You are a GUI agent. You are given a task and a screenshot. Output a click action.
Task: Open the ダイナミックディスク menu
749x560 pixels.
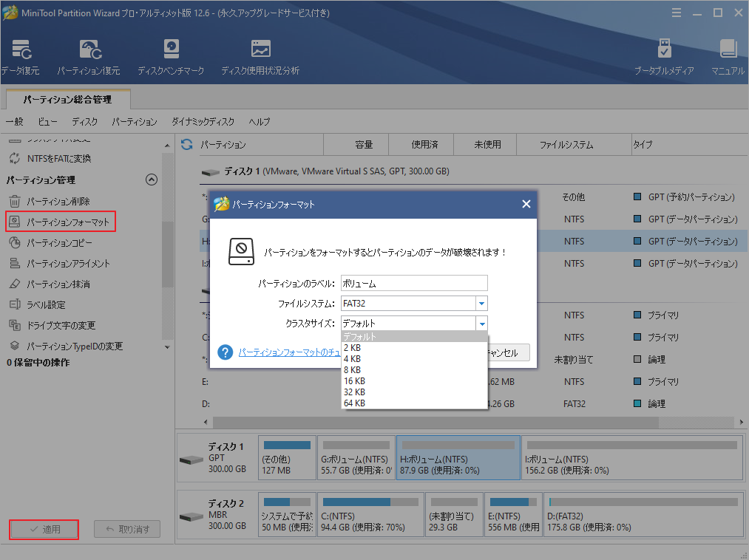pyautogui.click(x=203, y=122)
